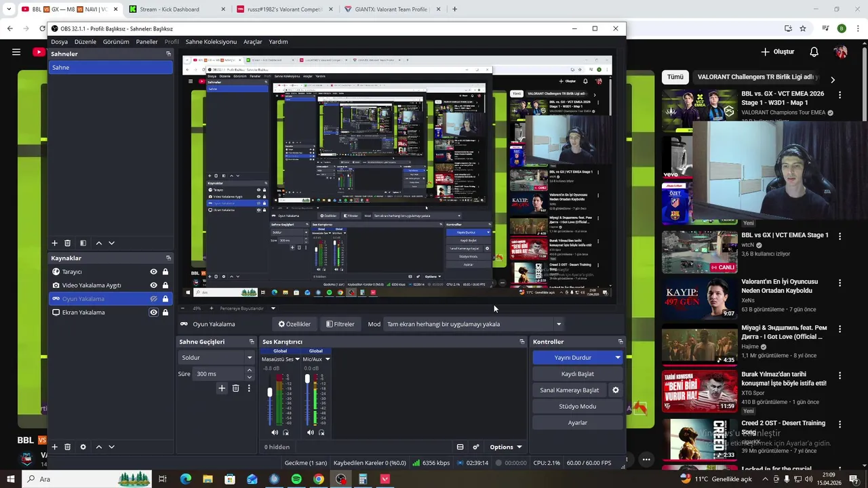
Task: Unlock the Ekran Yakalama source
Action: (x=165, y=312)
